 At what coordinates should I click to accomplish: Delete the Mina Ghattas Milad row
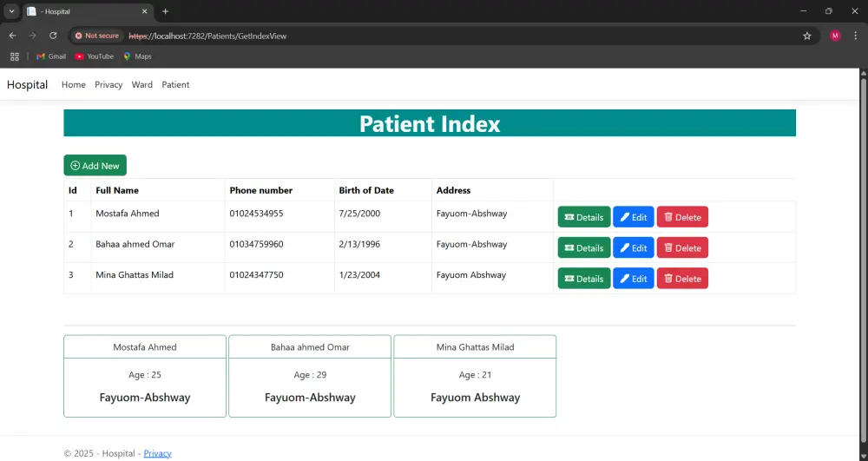[x=682, y=279]
